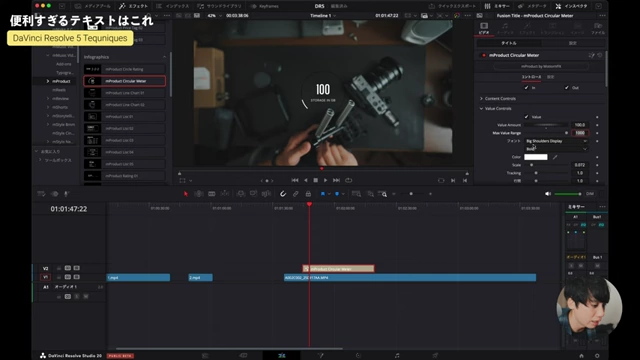The height and width of the screenshot is (360, 640).
Task: Switch to inspector Video tab
Action: click(484, 28)
